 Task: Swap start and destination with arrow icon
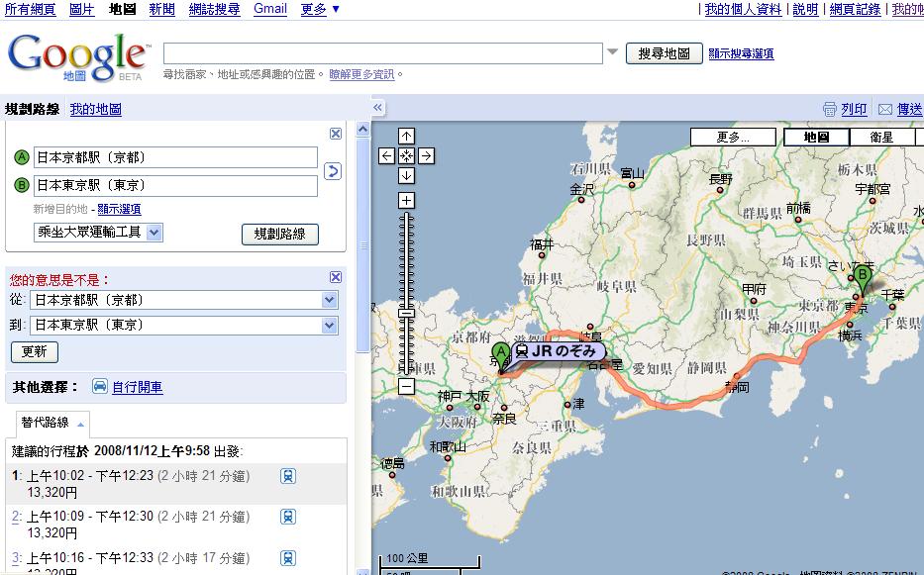[333, 171]
